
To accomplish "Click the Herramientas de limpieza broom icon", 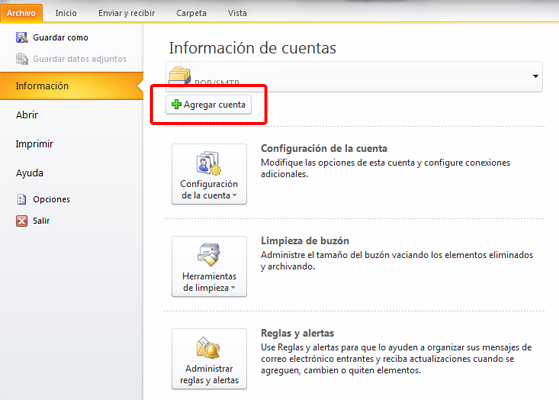I will [209, 255].
